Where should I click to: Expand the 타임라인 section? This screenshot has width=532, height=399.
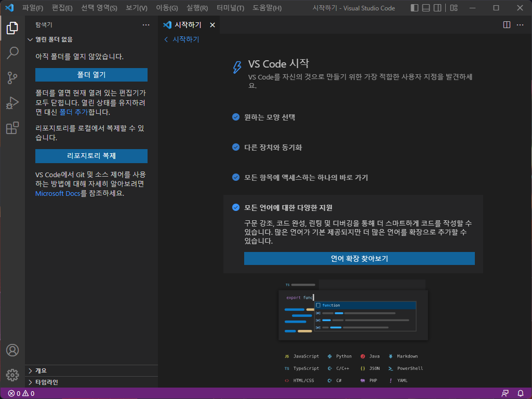(91, 382)
